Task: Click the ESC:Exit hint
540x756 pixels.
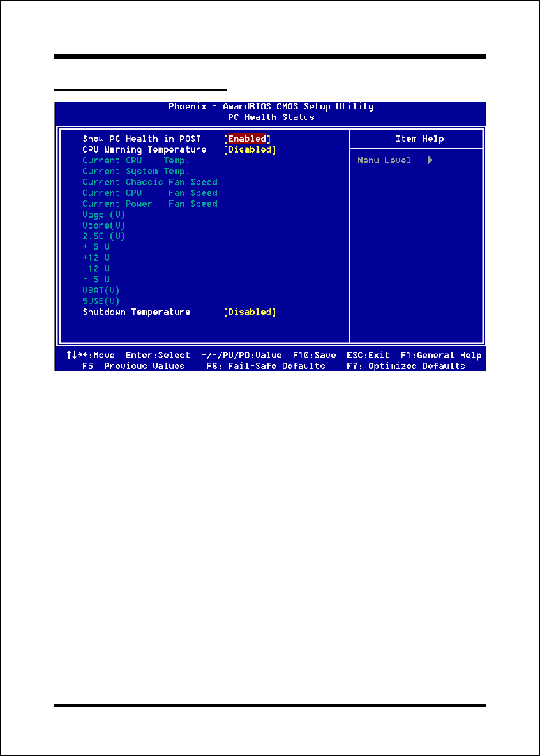Action: click(368, 356)
